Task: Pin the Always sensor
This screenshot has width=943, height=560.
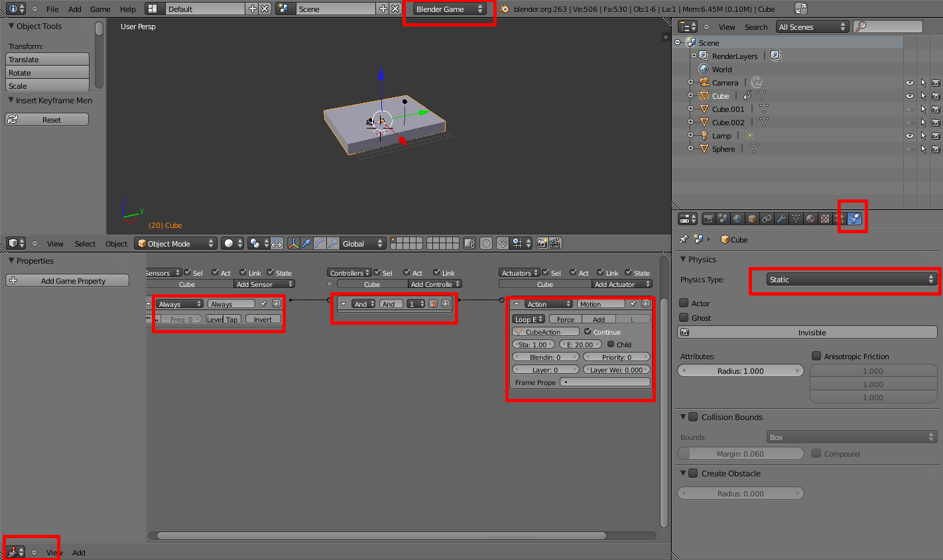Action: pyautogui.click(x=263, y=304)
